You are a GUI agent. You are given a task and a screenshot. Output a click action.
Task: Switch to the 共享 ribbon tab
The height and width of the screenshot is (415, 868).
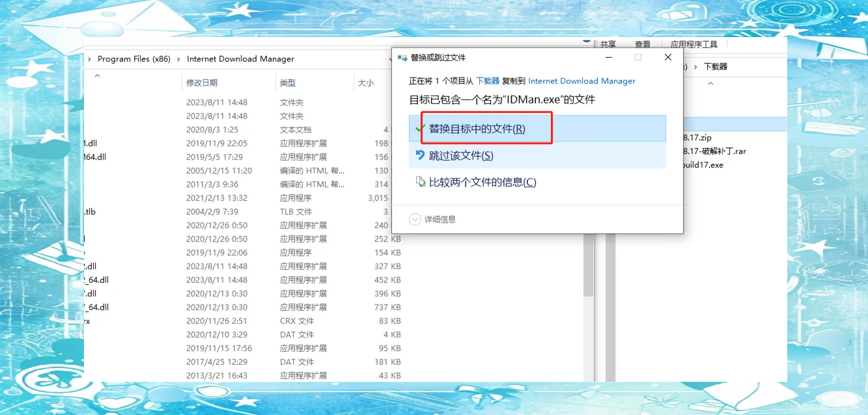tap(608, 44)
